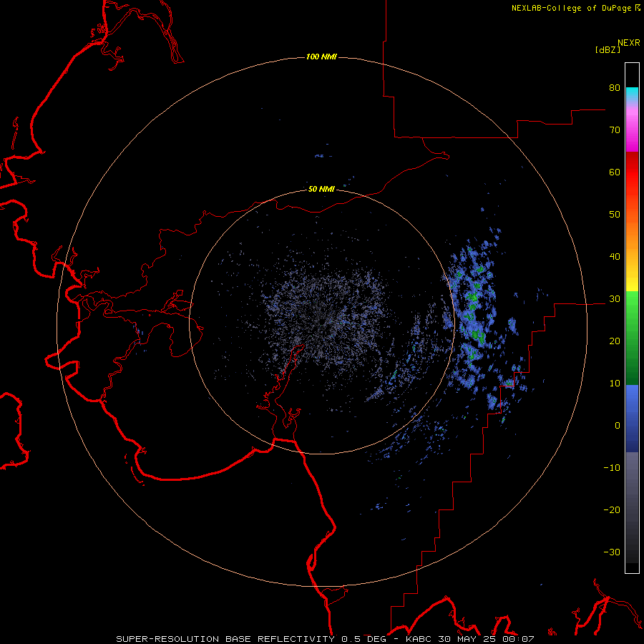Click the yellow segment of the color bar
The width and height of the screenshot is (644, 644).
pyautogui.click(x=632, y=283)
